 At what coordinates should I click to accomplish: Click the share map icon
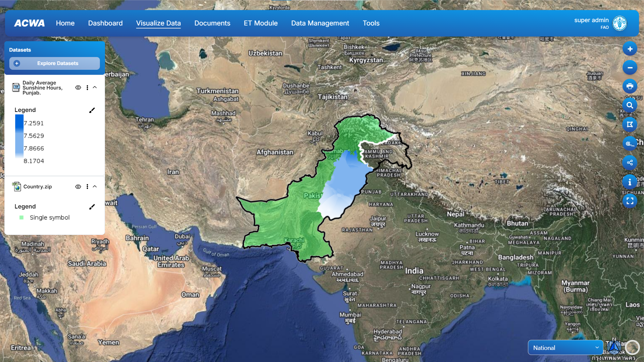pyautogui.click(x=630, y=163)
